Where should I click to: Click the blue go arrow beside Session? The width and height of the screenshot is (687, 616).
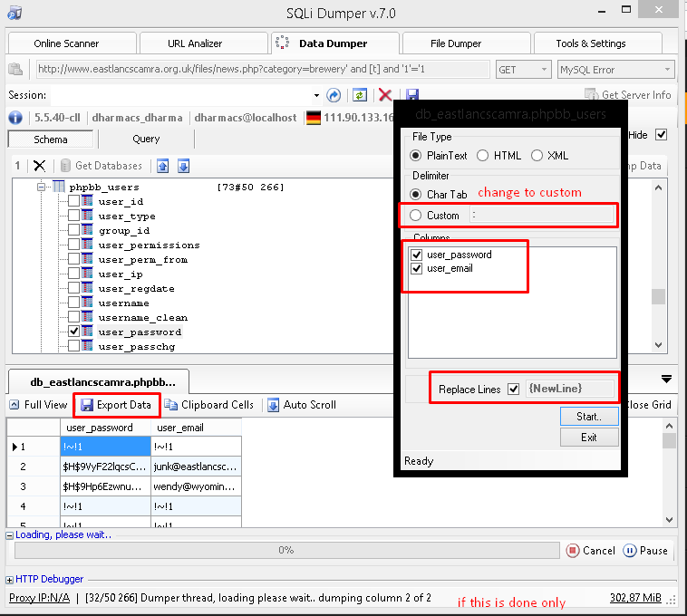[x=334, y=95]
